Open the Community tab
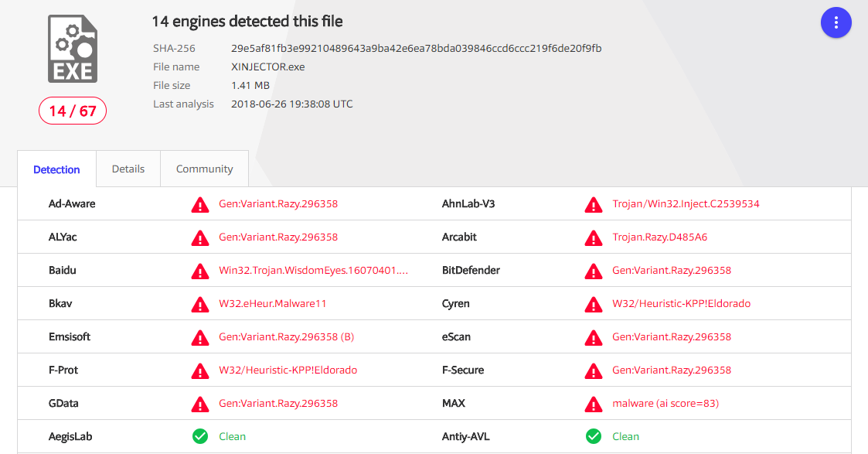The height and width of the screenshot is (454, 868). coord(204,169)
